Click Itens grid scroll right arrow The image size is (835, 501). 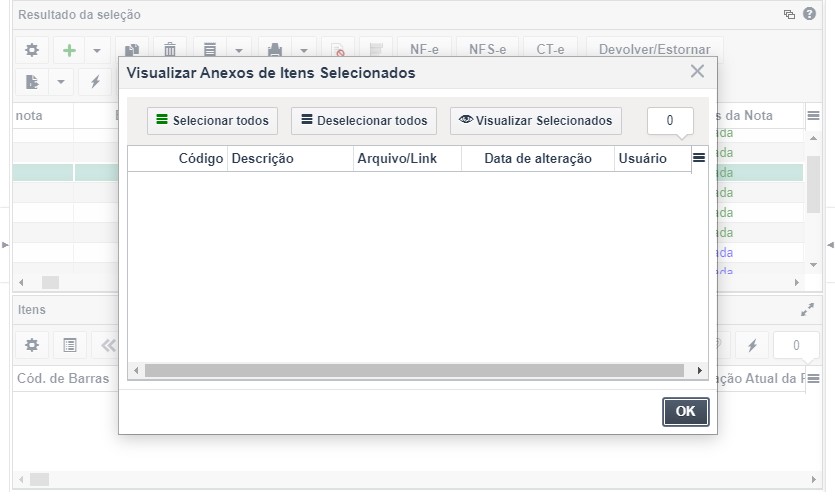tap(814, 480)
